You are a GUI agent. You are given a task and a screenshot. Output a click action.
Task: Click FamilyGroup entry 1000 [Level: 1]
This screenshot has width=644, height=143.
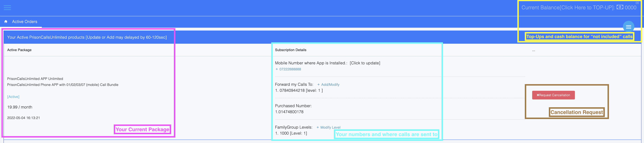click(x=291, y=133)
